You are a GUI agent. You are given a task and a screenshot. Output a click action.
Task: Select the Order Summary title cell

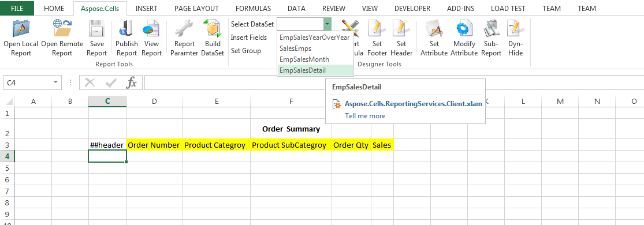coord(291,129)
